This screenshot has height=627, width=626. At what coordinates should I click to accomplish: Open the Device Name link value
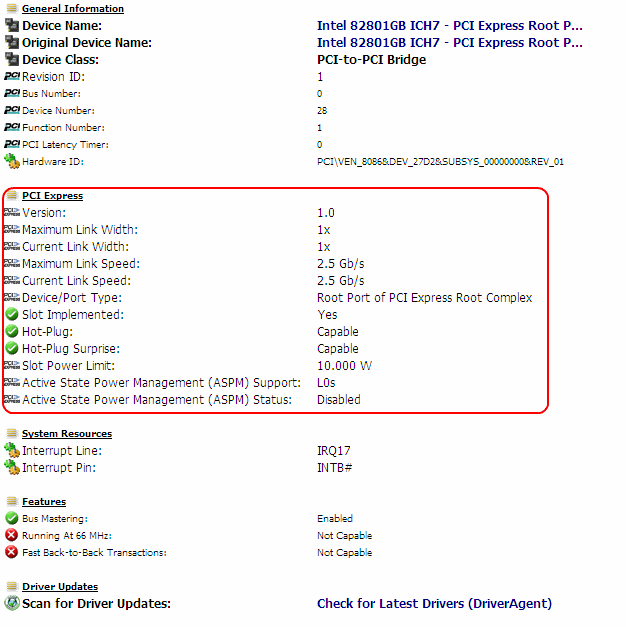[450, 26]
